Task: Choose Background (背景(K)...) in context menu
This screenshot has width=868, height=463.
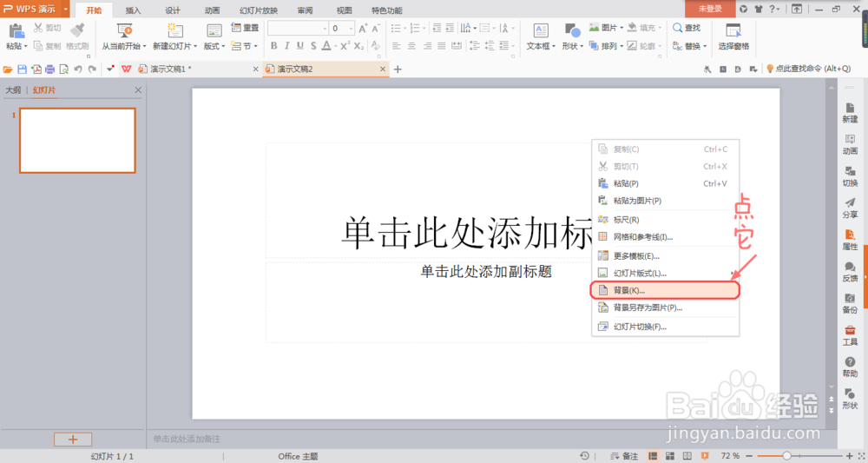Action: (x=665, y=290)
